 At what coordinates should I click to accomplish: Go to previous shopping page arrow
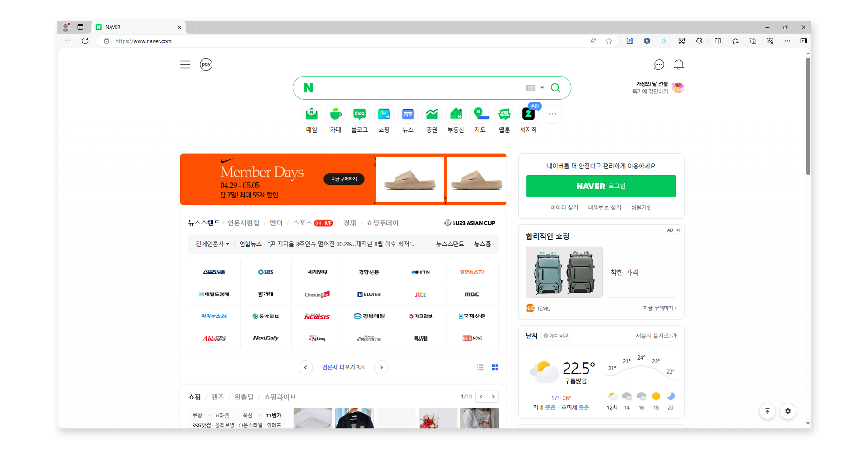481,397
